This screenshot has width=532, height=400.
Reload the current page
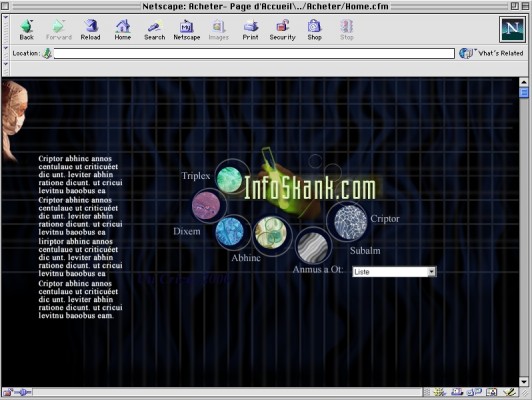(x=90, y=30)
